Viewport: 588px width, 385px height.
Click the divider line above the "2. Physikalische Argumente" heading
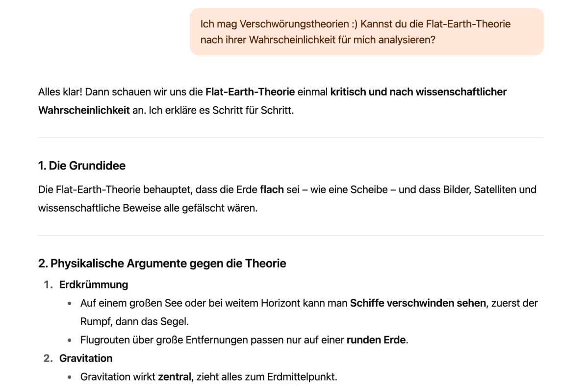tap(291, 236)
